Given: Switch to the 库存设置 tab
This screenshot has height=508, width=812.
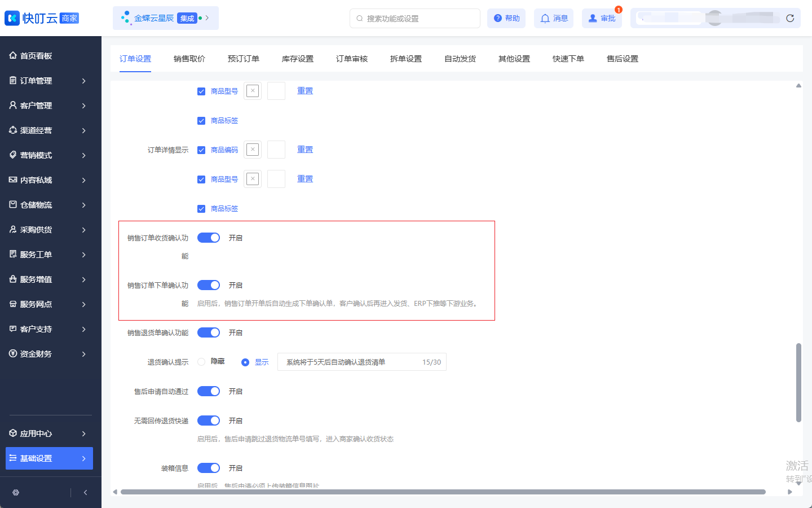Looking at the screenshot, I should (298, 59).
